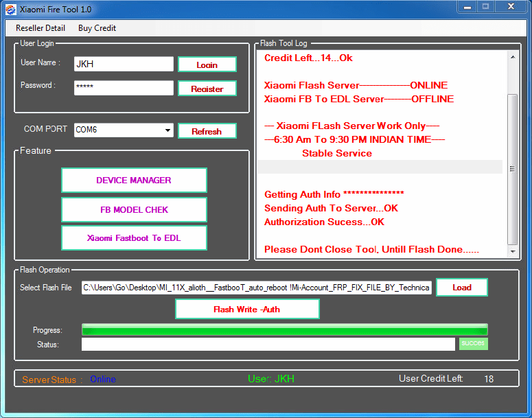532x418 pixels.
Task: Start Flash Write -Auth
Action: click(x=247, y=309)
